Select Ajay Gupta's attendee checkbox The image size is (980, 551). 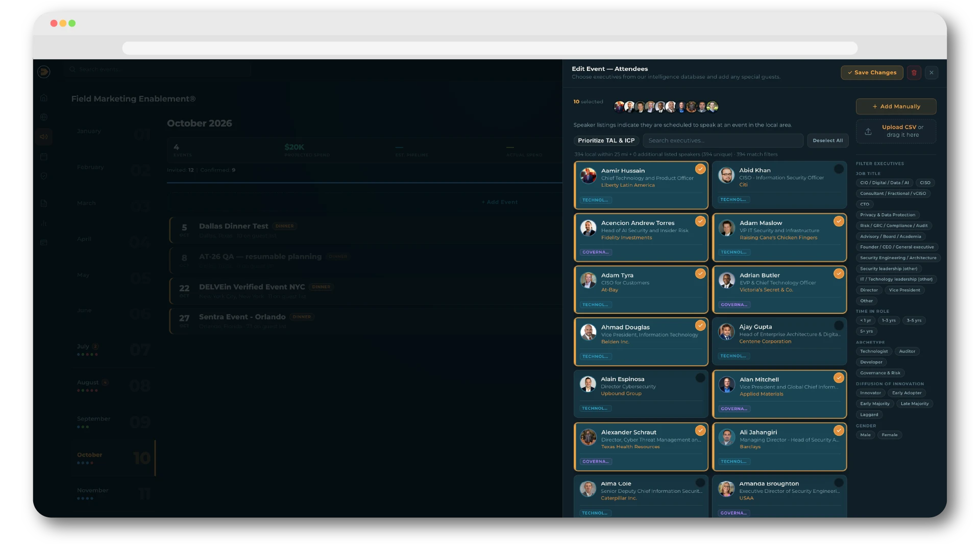coord(839,325)
